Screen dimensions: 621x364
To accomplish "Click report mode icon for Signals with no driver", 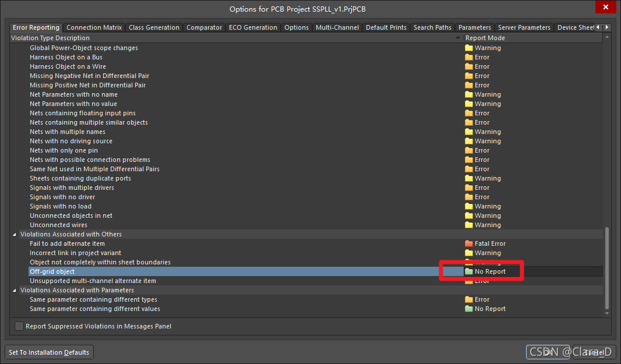I will click(469, 197).
